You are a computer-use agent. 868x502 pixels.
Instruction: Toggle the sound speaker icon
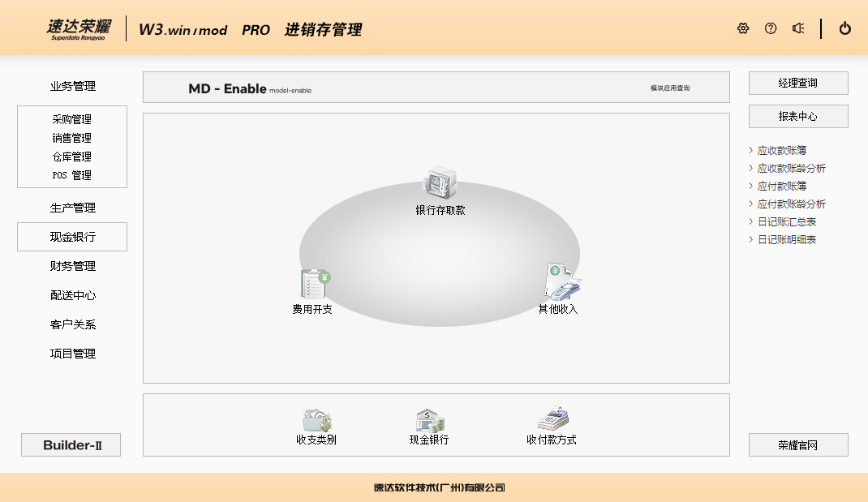tap(798, 28)
